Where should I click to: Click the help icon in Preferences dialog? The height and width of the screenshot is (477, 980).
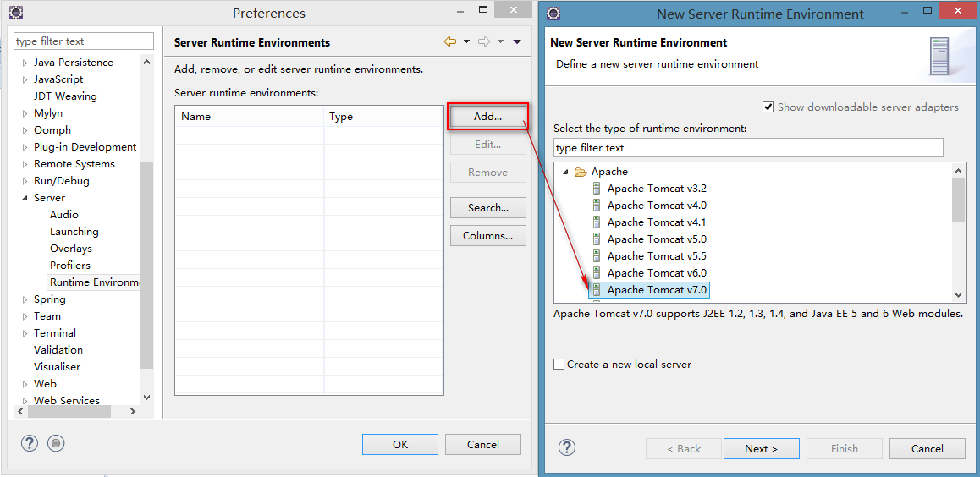(30, 443)
